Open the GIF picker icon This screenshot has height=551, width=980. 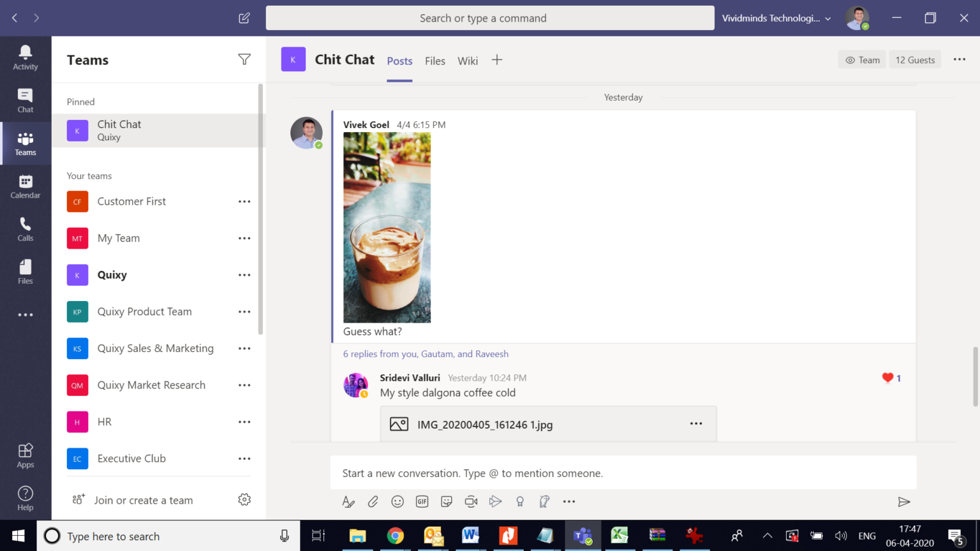(x=422, y=502)
